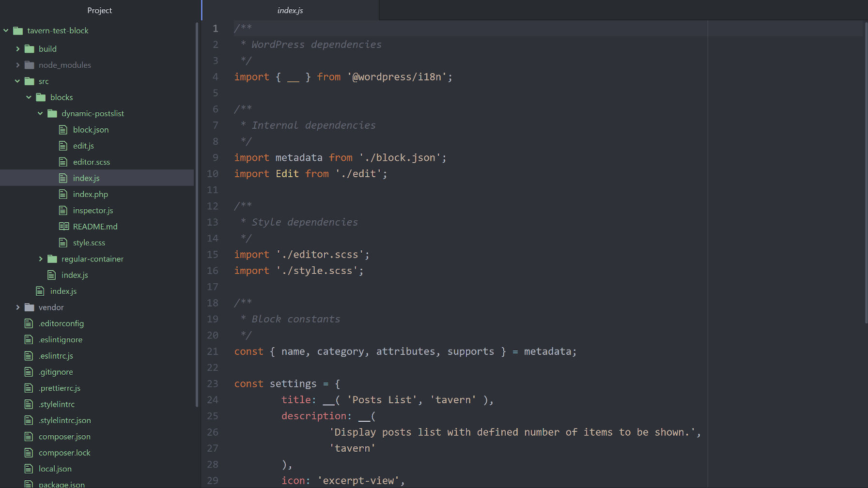
Task: Click the inspector.js file icon
Action: tap(63, 210)
